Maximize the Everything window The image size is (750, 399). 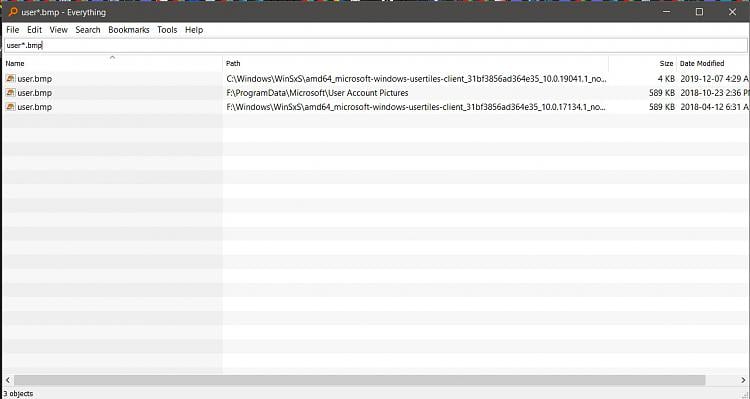(x=699, y=12)
